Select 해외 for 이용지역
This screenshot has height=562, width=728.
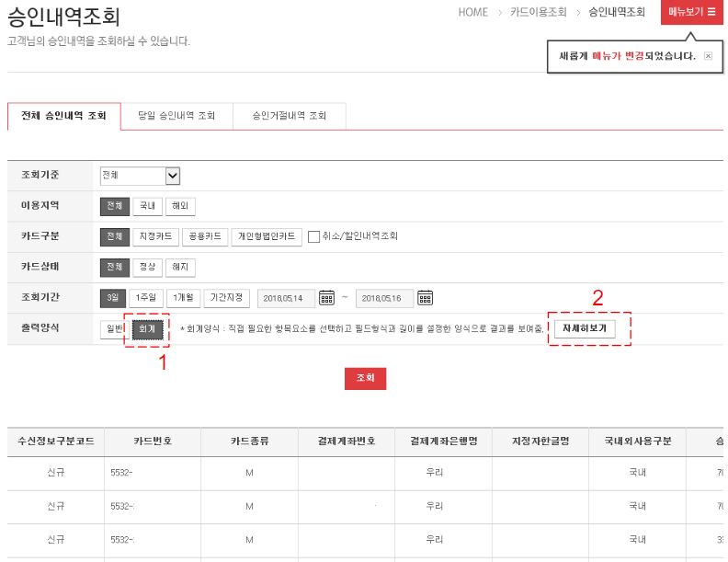180,206
